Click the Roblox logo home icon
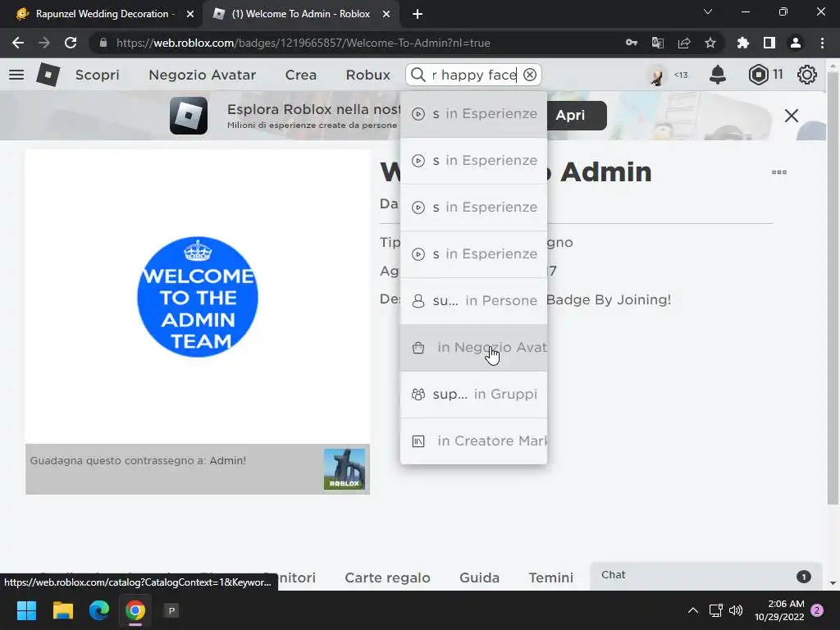 pos(48,75)
